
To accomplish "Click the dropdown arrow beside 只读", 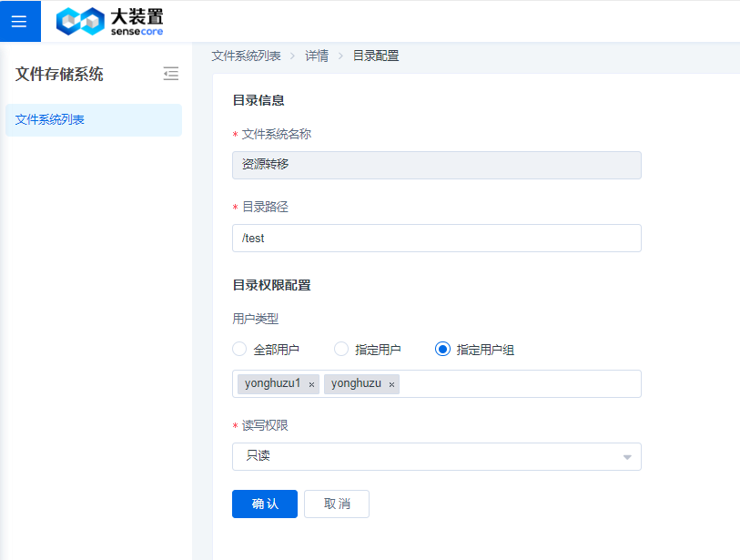I will [626, 456].
